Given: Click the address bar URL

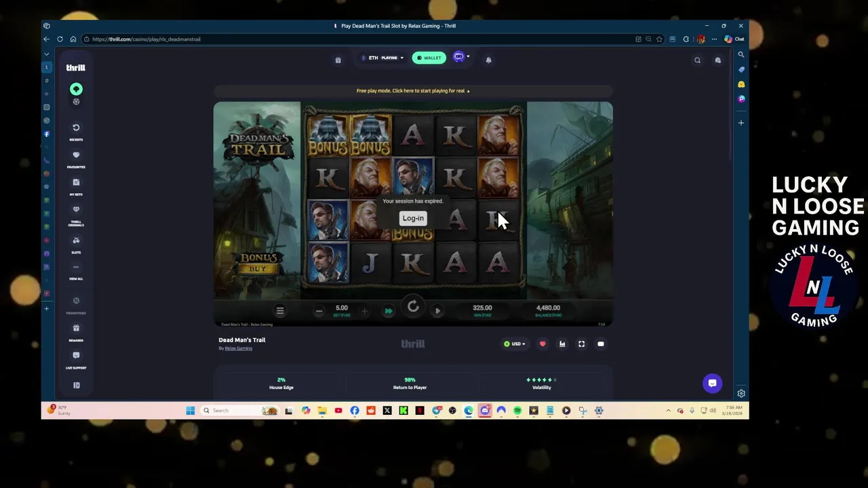Looking at the screenshot, I should click(146, 39).
